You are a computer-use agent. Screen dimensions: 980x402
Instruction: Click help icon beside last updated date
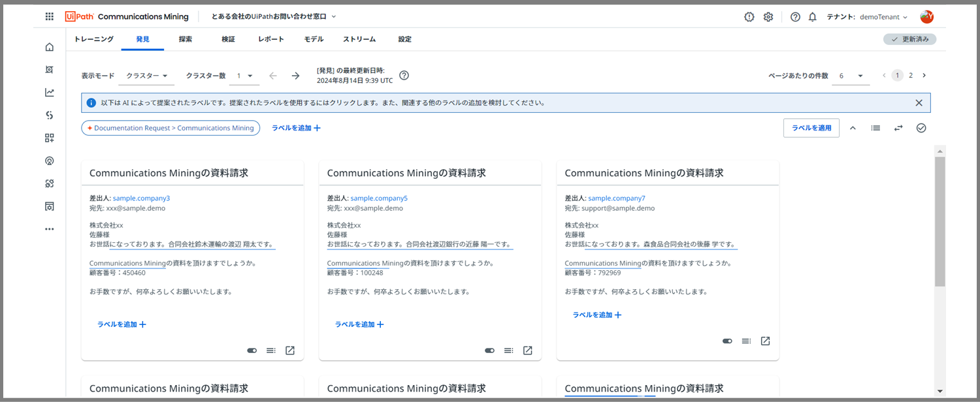coord(404,75)
